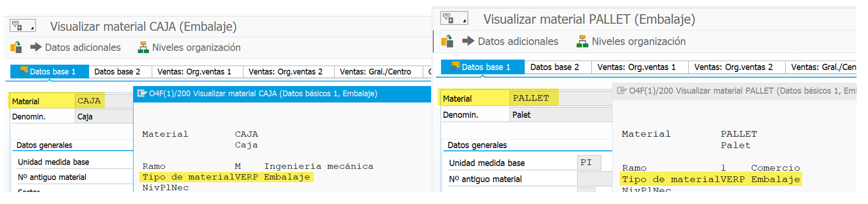Click the Niveles organización icon in CAJA window
This screenshot has height=204, width=868.
(x=143, y=47)
